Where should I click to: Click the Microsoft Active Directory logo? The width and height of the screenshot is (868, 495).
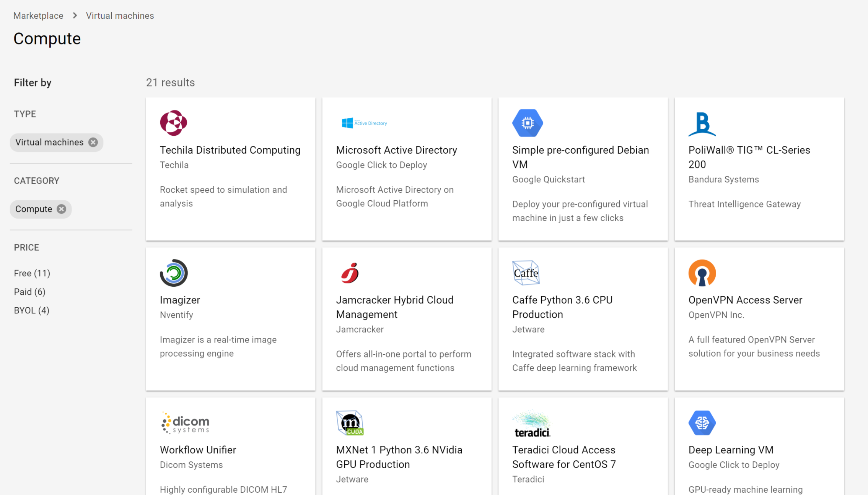pos(364,122)
